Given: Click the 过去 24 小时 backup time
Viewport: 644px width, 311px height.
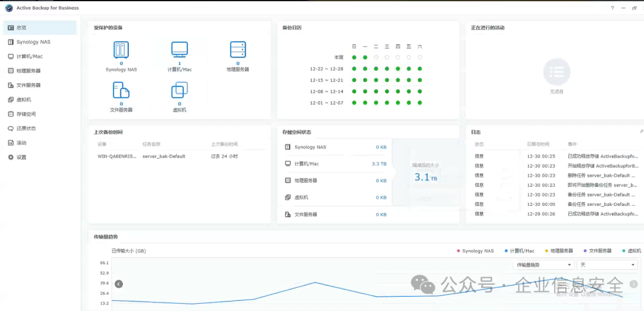Looking at the screenshot, I should 224,156.
